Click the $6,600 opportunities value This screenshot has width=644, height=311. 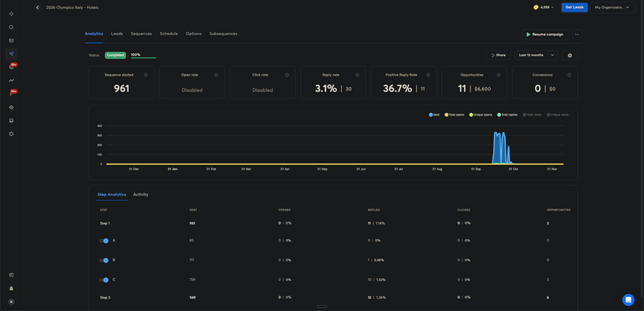[x=483, y=88]
